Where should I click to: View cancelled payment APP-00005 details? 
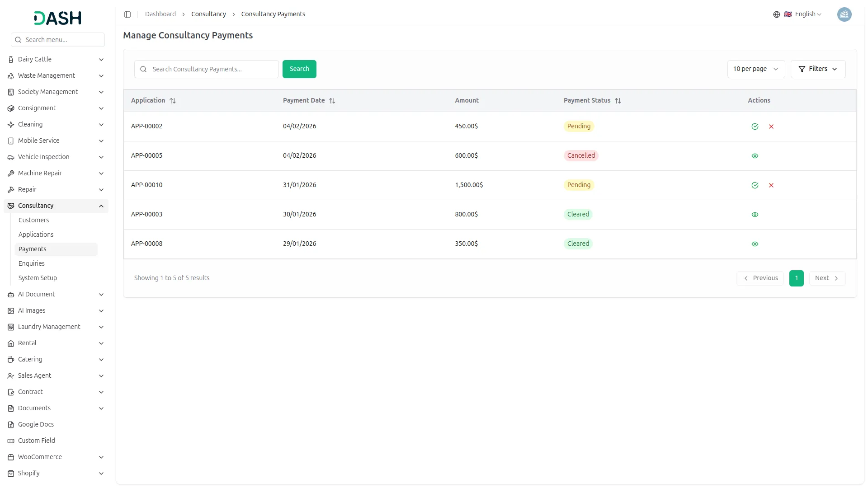(x=755, y=156)
